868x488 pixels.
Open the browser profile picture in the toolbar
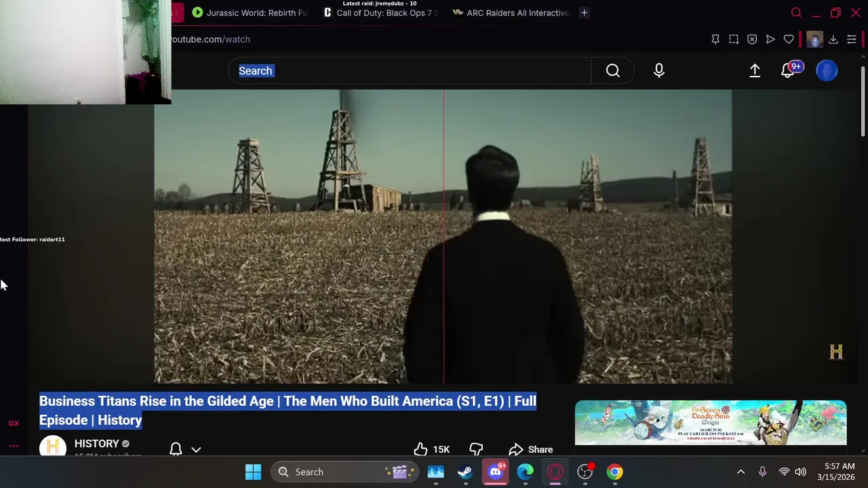click(815, 39)
